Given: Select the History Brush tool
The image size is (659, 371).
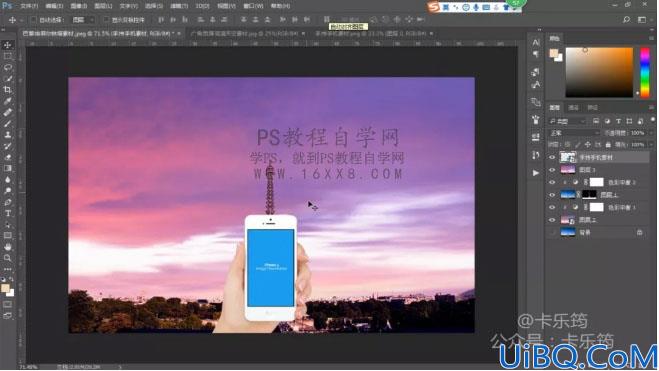Looking at the screenshot, I should point(8,146).
